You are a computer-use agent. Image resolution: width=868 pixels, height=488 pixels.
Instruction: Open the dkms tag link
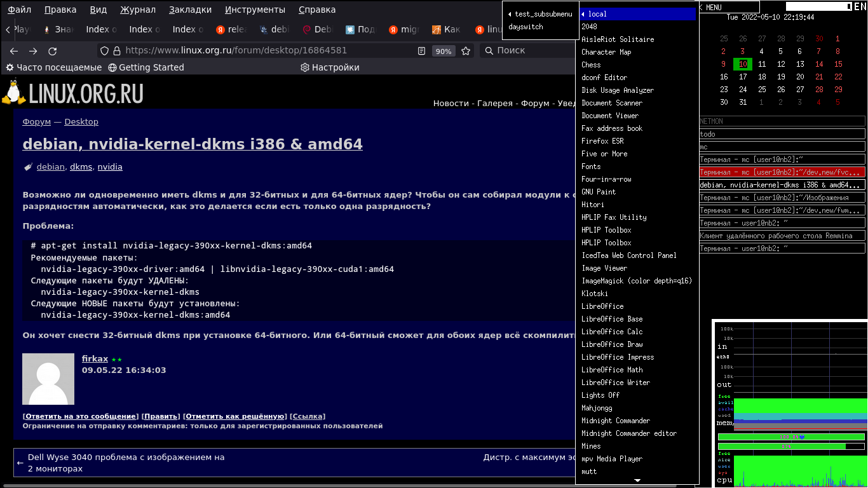(81, 167)
